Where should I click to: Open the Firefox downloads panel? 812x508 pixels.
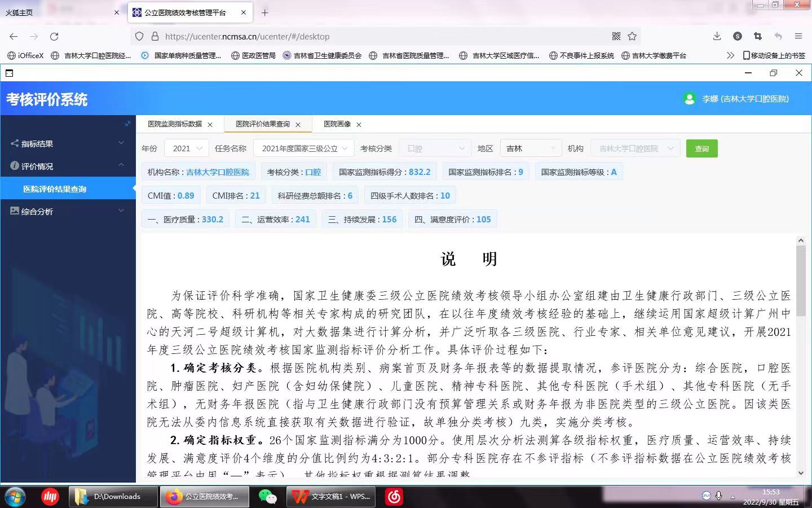tap(717, 36)
